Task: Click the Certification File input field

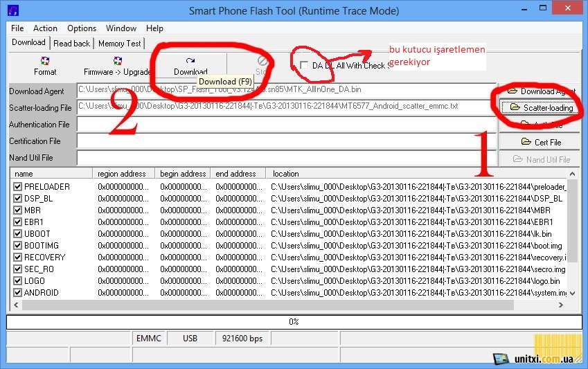Action: pos(287,141)
